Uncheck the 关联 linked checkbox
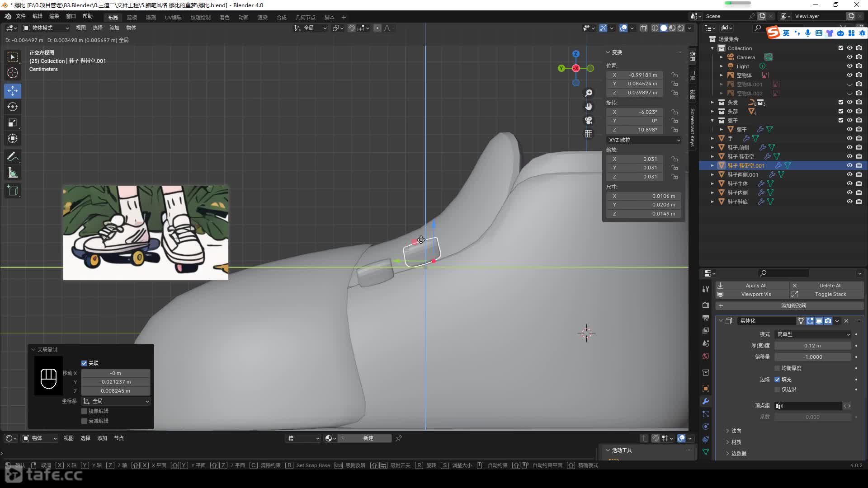The image size is (868, 488). click(84, 363)
